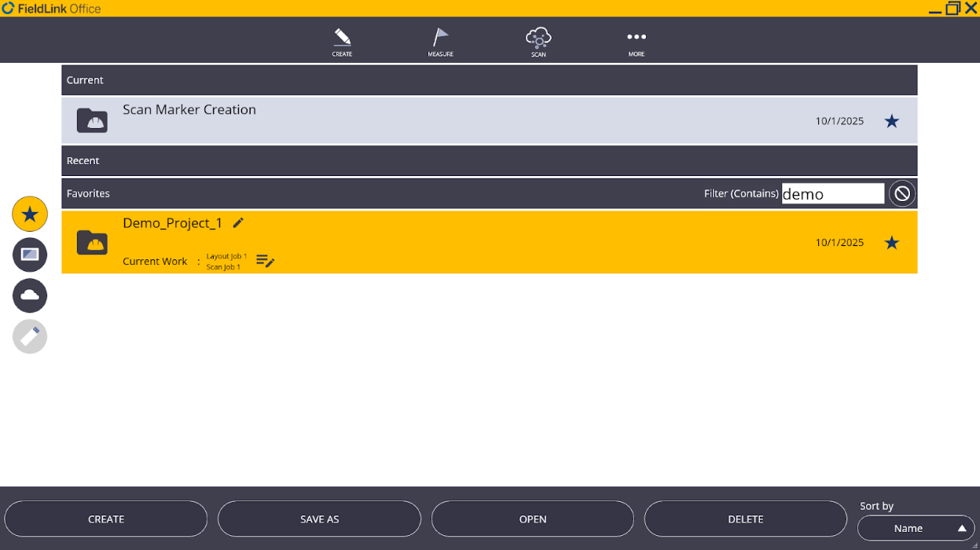Click the Filter (Contains) text field

pyautogui.click(x=832, y=194)
